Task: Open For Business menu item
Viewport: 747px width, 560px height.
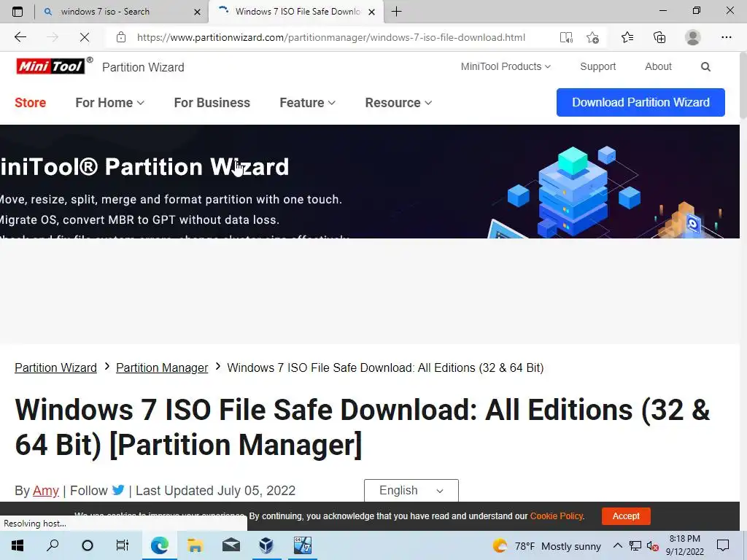Action: pos(212,102)
